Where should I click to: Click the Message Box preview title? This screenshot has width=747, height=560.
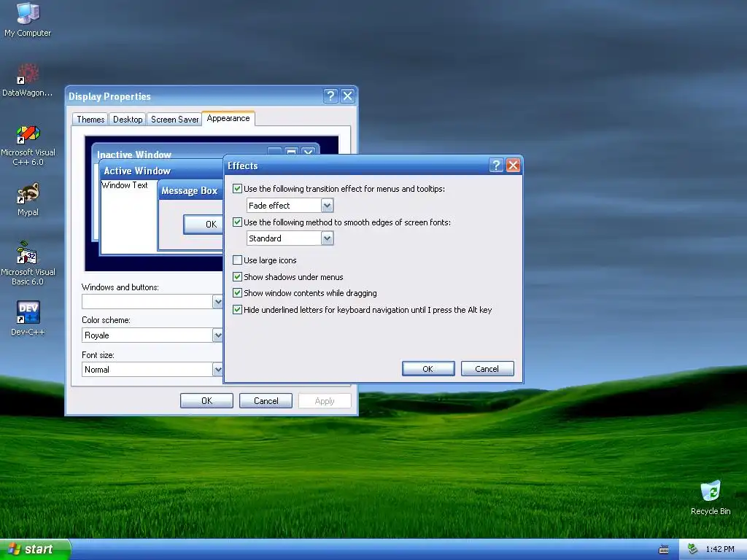point(189,190)
